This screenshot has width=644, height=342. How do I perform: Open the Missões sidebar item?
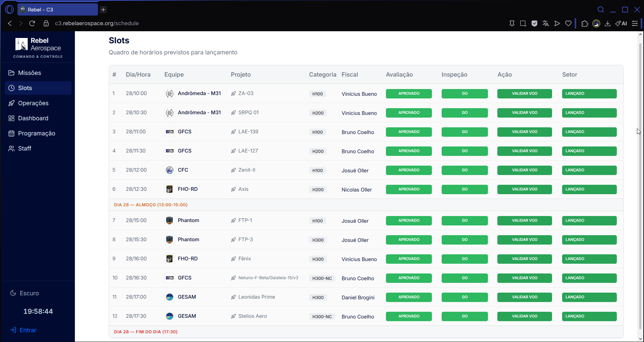(x=38, y=73)
